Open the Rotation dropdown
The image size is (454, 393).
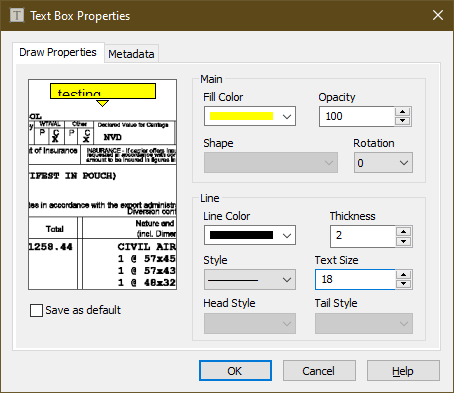coord(383,163)
